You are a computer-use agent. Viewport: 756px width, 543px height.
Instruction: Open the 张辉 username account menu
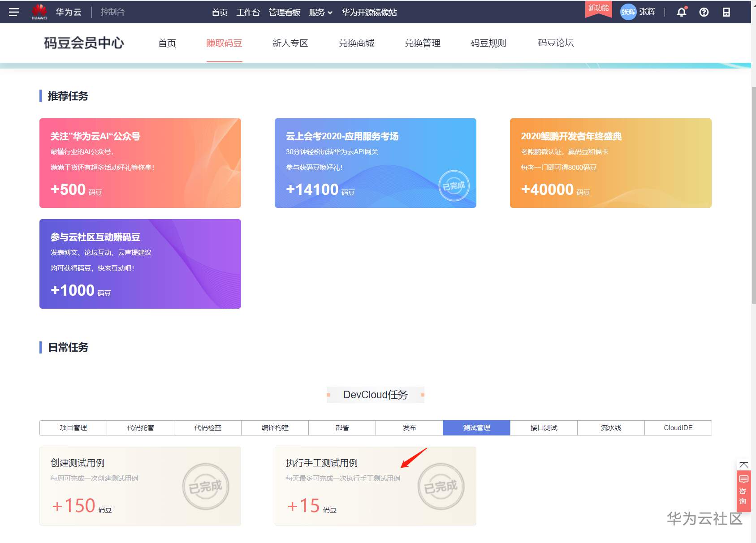pyautogui.click(x=647, y=12)
